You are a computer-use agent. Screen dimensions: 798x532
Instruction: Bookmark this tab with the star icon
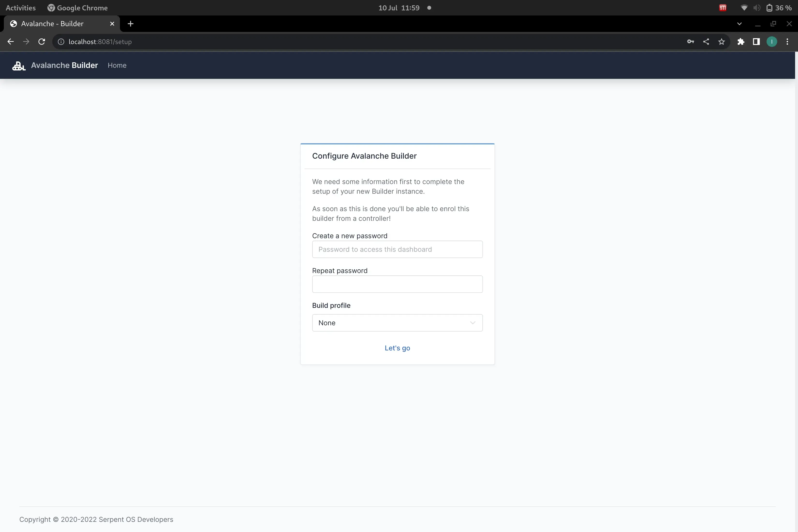coord(722,42)
